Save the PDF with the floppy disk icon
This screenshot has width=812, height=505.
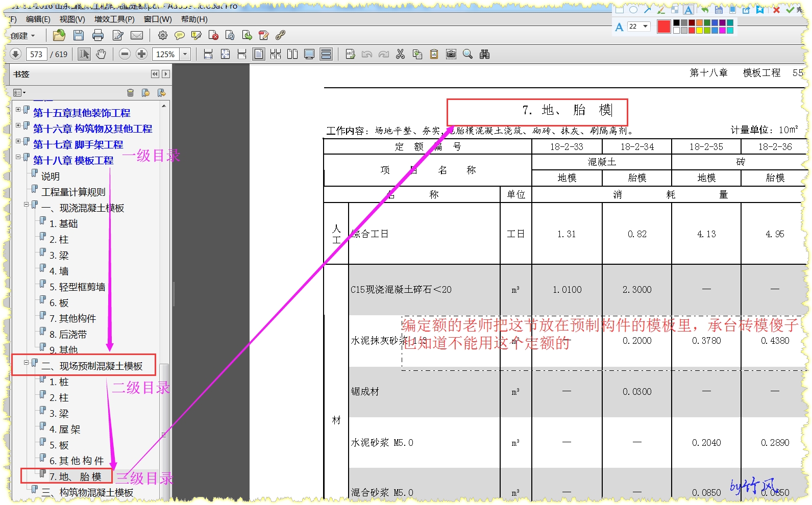point(79,35)
